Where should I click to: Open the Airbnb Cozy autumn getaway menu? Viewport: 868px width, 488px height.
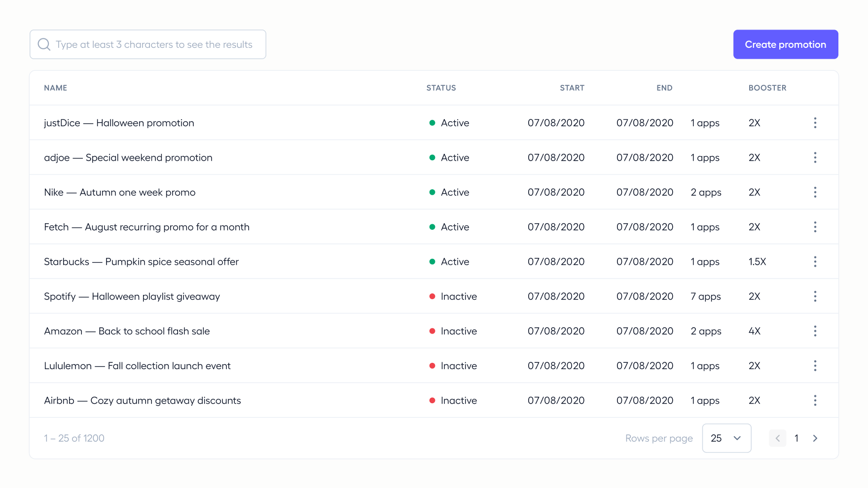815,400
